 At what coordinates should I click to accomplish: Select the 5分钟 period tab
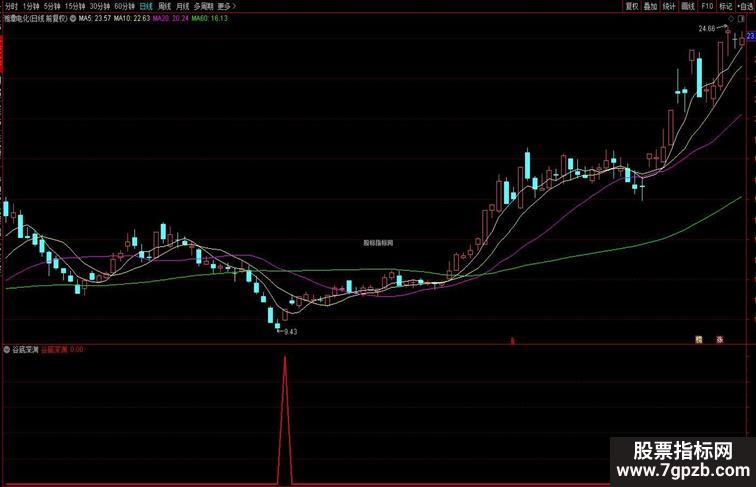[52, 6]
